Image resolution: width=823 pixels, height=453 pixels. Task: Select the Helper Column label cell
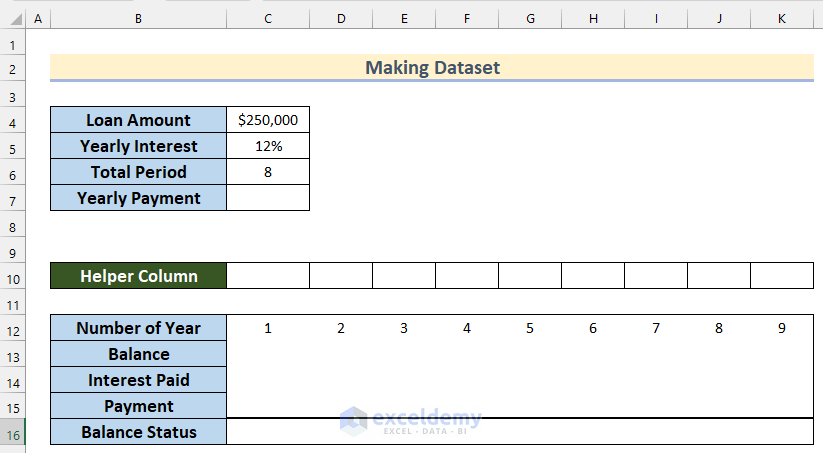(x=138, y=276)
